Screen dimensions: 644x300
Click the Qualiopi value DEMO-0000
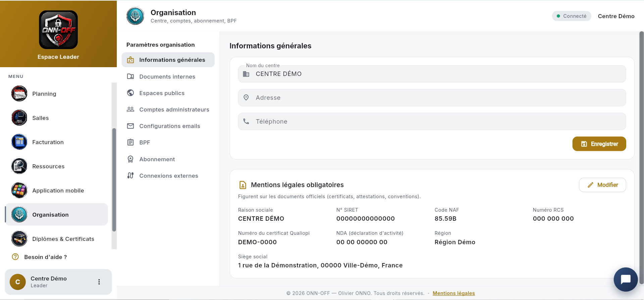click(257, 242)
